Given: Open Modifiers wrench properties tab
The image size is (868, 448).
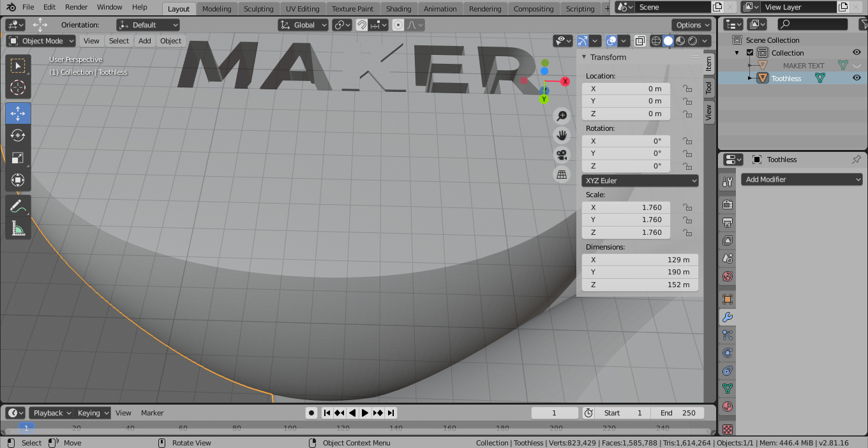Looking at the screenshot, I should point(727,317).
